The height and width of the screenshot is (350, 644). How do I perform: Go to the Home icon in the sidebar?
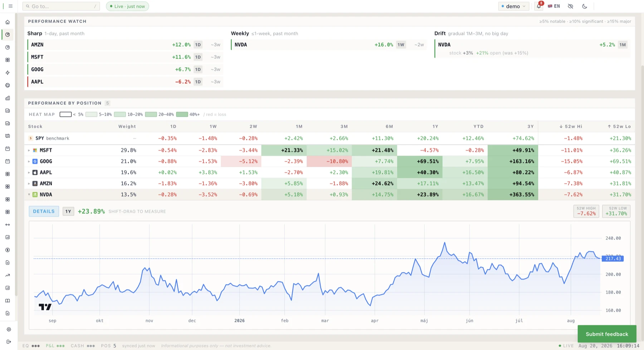tap(8, 22)
